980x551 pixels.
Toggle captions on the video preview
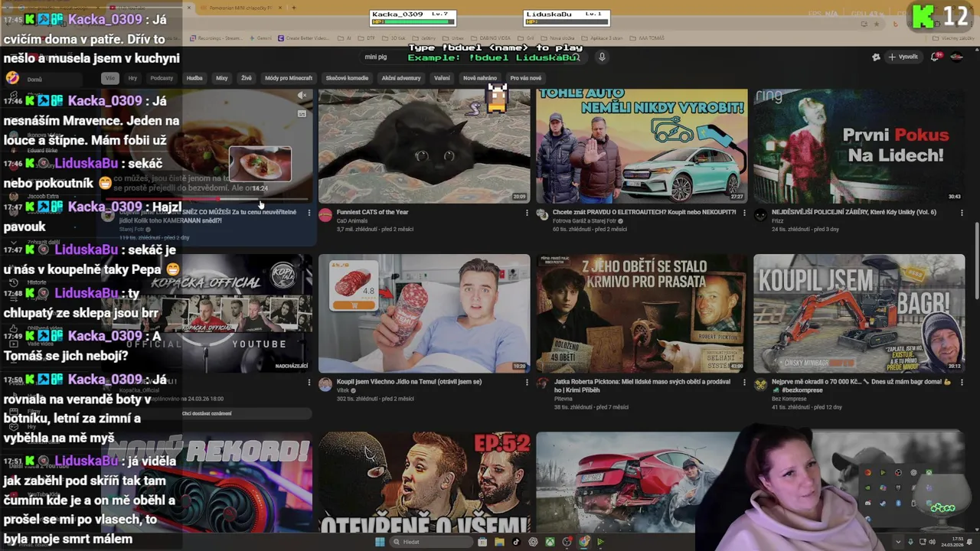pyautogui.click(x=302, y=114)
